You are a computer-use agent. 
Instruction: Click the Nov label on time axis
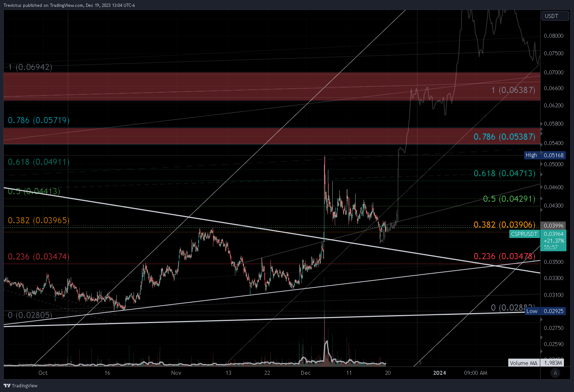pos(176,373)
